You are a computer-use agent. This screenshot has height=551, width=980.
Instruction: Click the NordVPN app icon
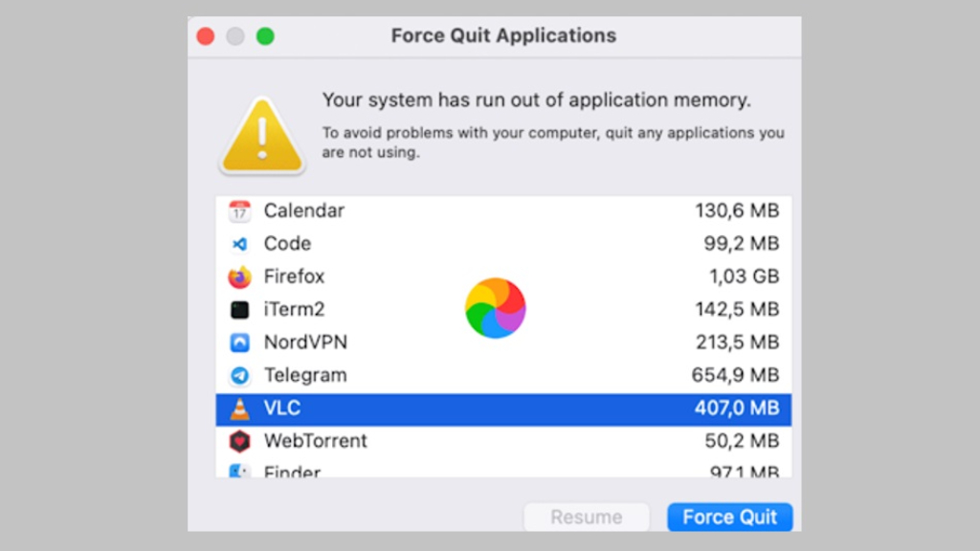[239, 342]
